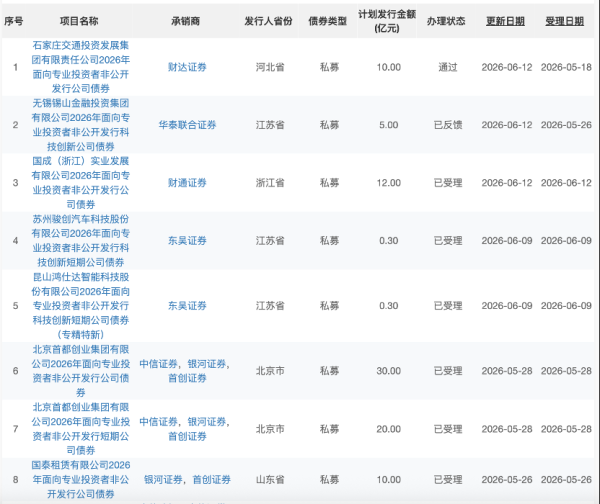Select the 30.00 amount cell
The width and height of the screenshot is (600, 504).
388,371
